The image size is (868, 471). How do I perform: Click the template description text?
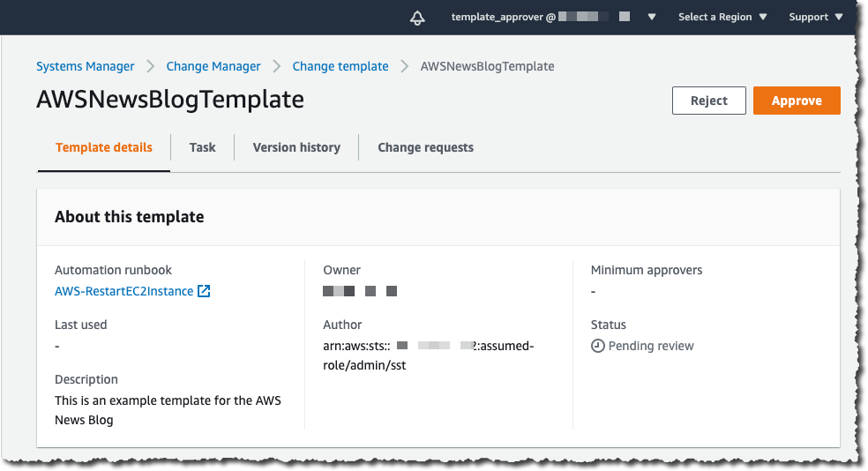click(x=168, y=410)
